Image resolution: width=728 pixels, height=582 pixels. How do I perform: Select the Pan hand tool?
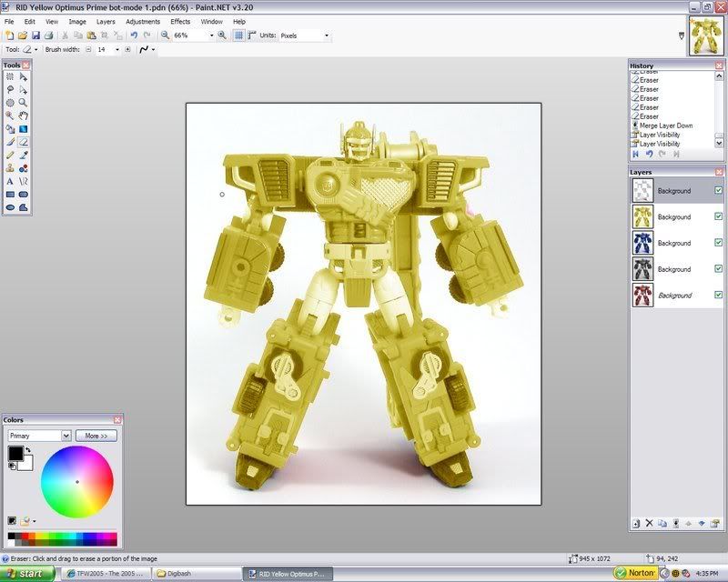(x=24, y=116)
